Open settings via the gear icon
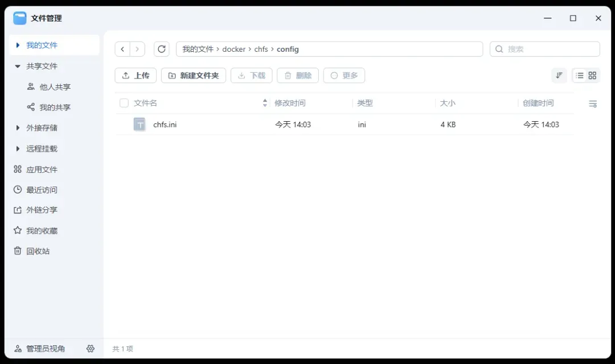 pyautogui.click(x=90, y=349)
